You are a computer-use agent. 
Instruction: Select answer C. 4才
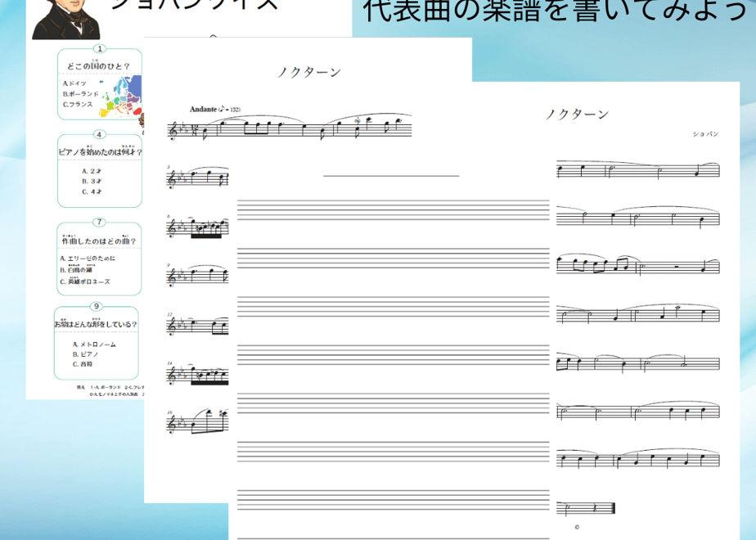[x=92, y=191]
